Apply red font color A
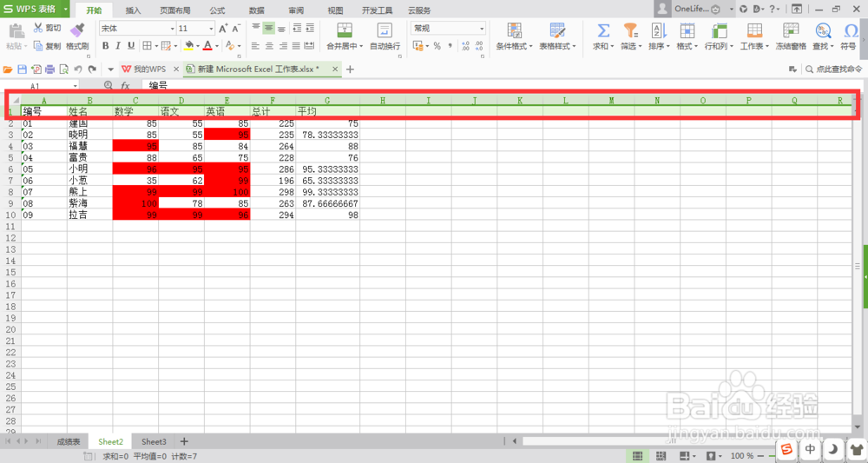This screenshot has height=463, width=868. tap(207, 46)
